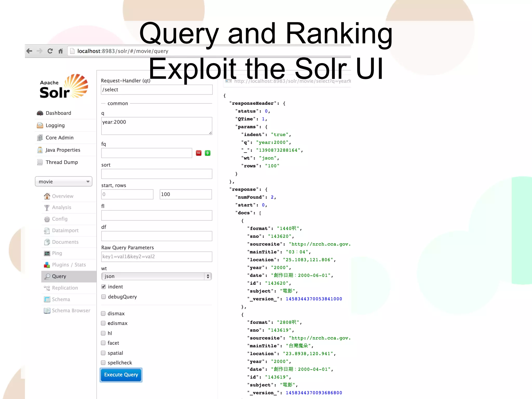
Task: Click the rows field showing 100
Action: click(186, 194)
